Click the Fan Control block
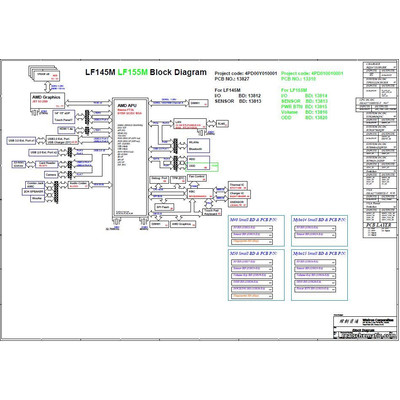The width and height of the screenshot is (400, 400). tap(197, 177)
